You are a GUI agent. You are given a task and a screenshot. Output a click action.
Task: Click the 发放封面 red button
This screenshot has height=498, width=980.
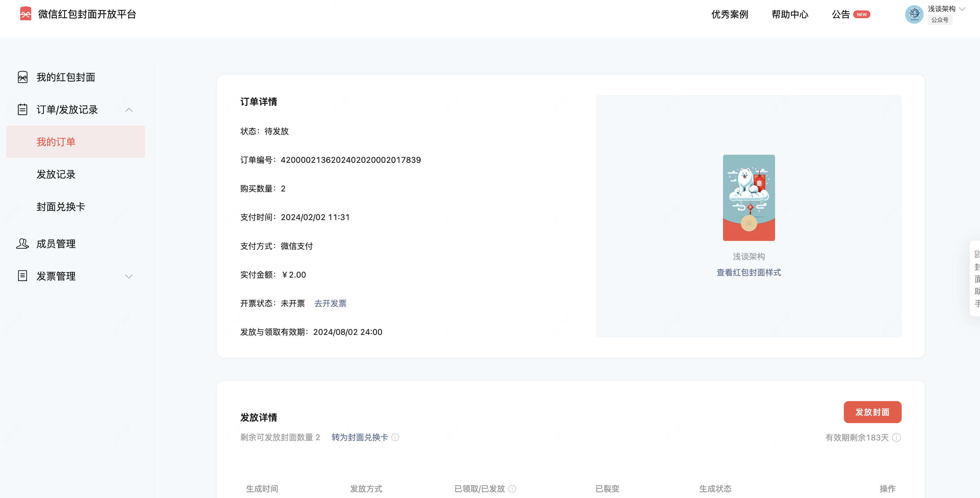tap(872, 412)
